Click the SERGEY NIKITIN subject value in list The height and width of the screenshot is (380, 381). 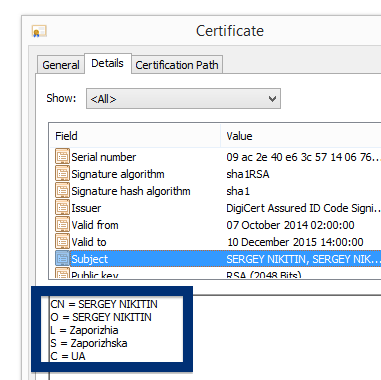click(x=303, y=259)
